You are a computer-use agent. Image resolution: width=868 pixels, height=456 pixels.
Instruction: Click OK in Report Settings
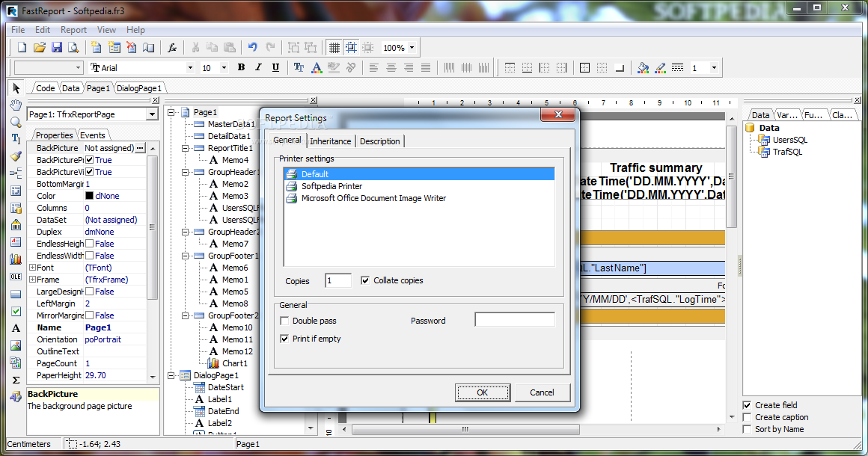(x=482, y=392)
